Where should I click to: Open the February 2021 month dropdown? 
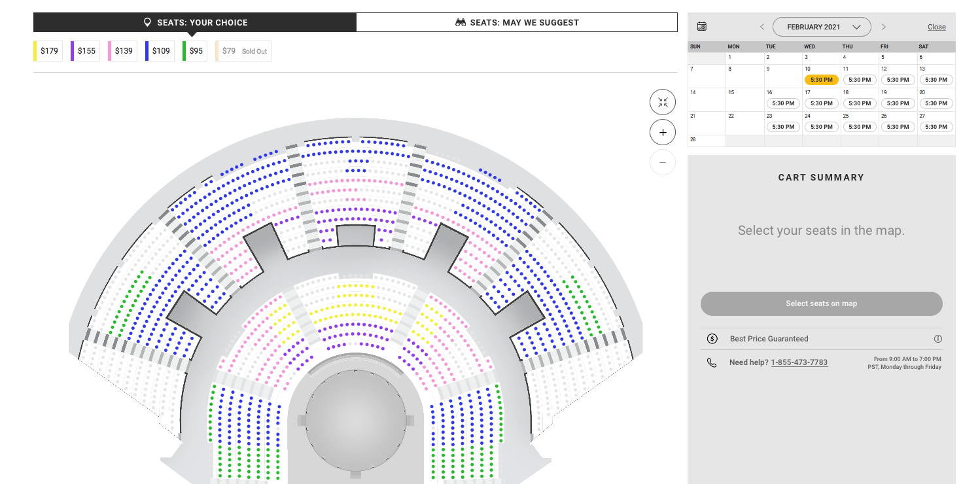pos(822,27)
